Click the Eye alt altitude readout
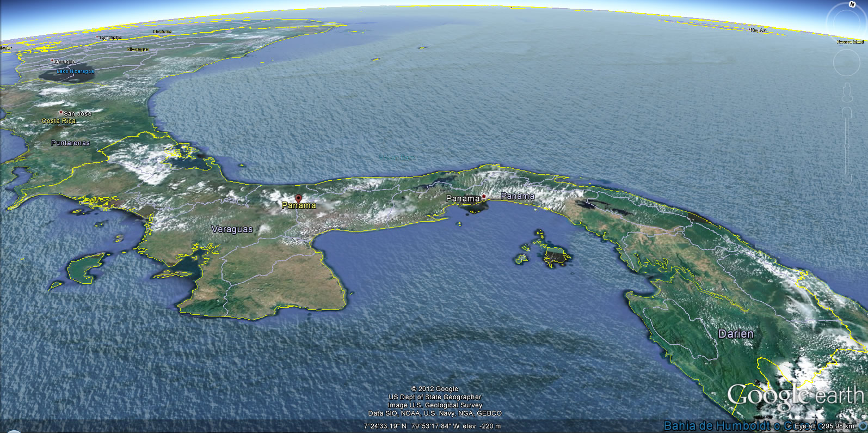868x433 pixels. point(824,426)
